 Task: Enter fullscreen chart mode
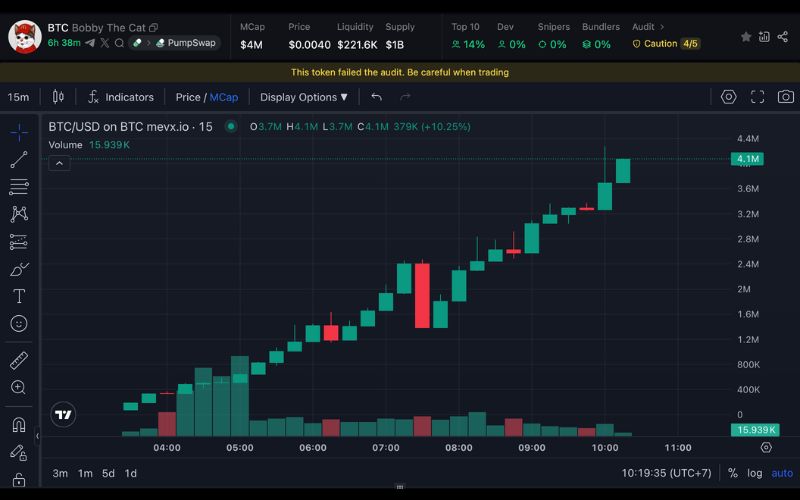pos(758,97)
